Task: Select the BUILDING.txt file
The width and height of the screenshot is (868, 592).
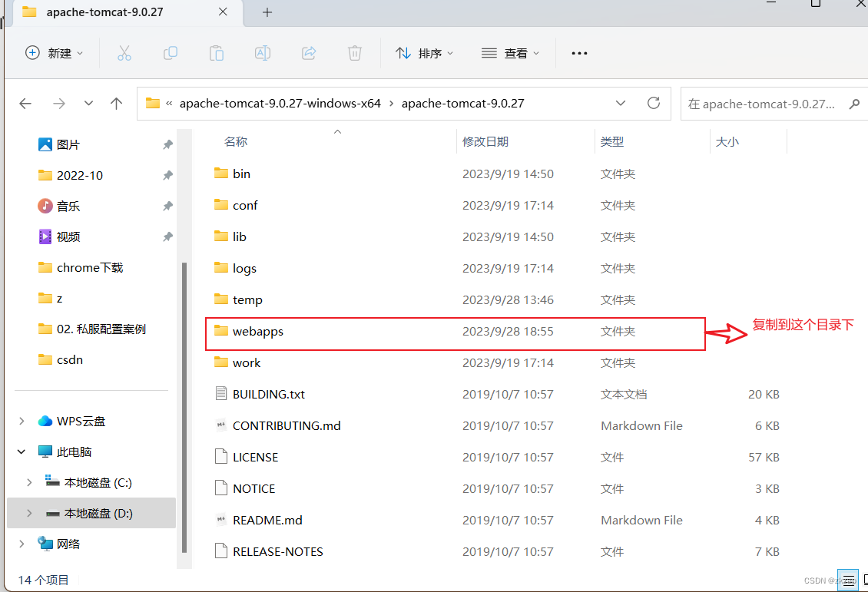Action: coord(260,395)
